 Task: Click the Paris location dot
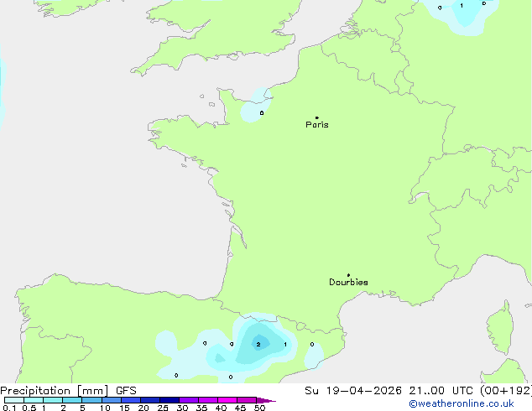[317, 117]
